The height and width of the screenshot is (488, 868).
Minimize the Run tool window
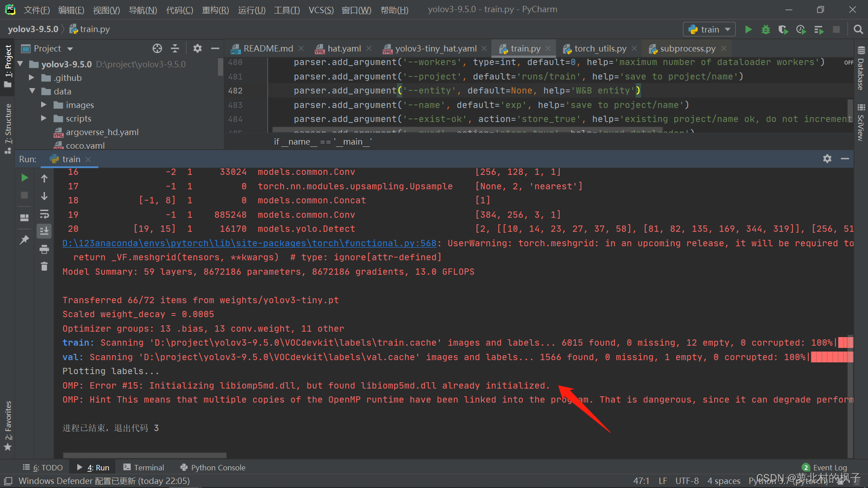coord(844,159)
